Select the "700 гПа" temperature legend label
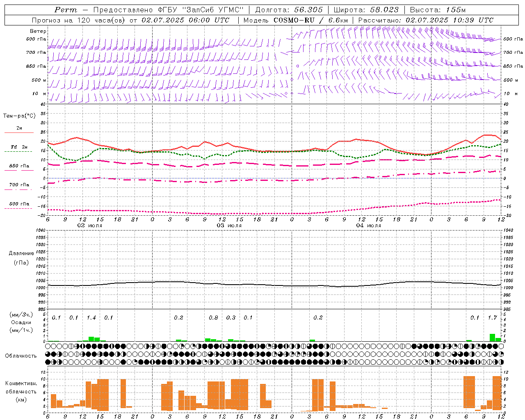This screenshot has width=525, height=420. [x=19, y=185]
